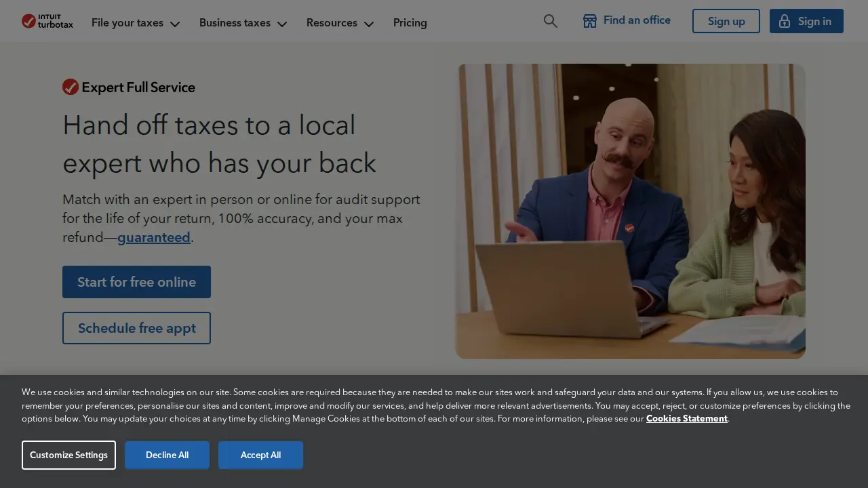Accept all cookies
This screenshot has width=868, height=488.
point(260,455)
